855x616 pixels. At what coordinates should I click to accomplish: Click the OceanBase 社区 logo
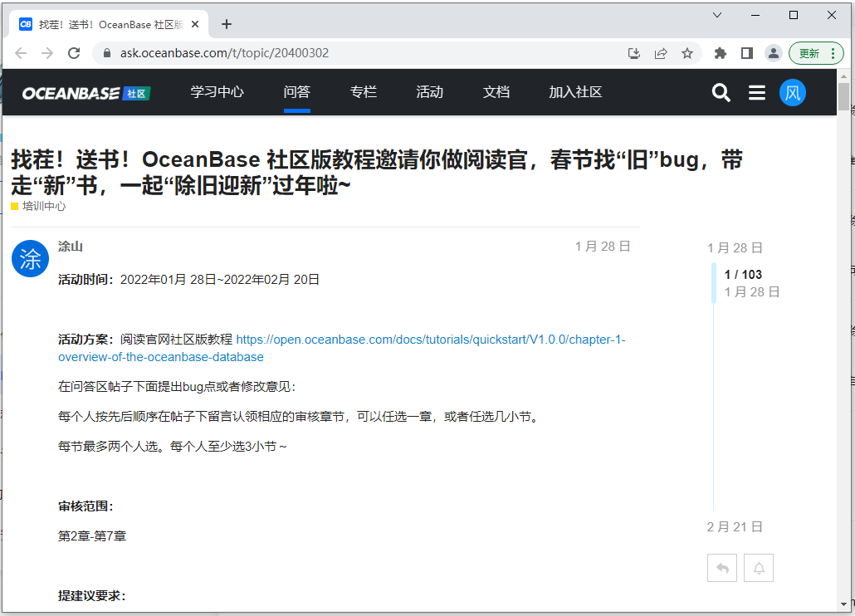click(x=86, y=93)
